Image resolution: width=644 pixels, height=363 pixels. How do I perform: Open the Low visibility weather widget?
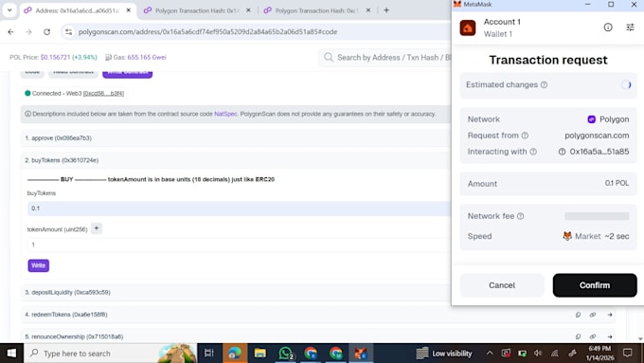point(444,354)
